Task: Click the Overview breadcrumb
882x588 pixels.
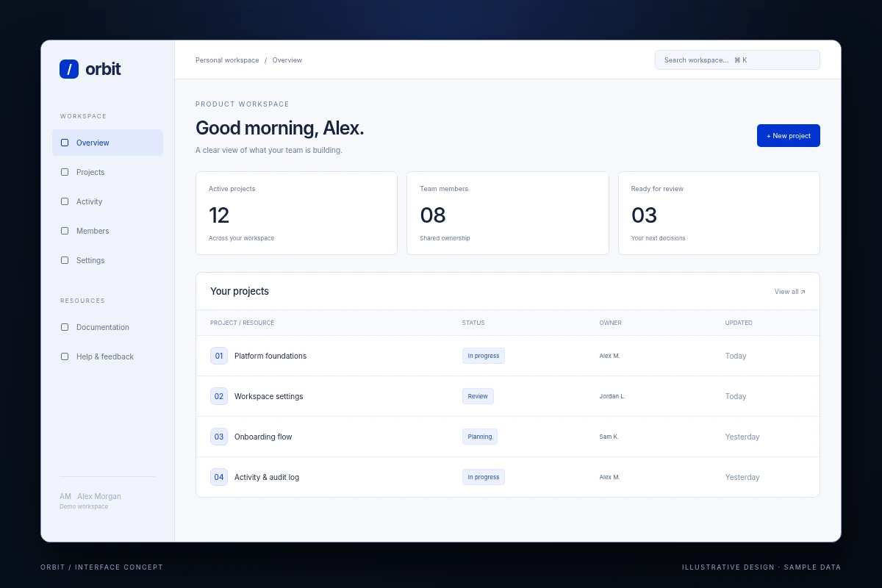Action: [x=287, y=60]
